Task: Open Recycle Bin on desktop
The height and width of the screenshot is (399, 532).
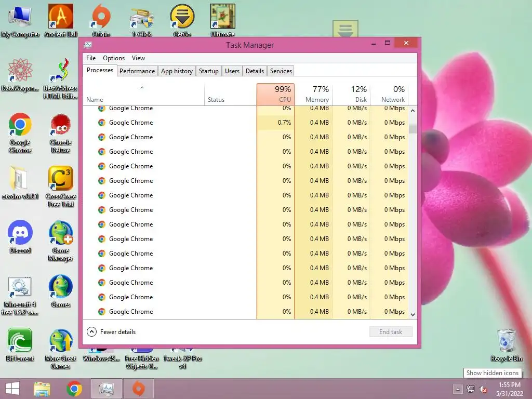Action: 507,345
